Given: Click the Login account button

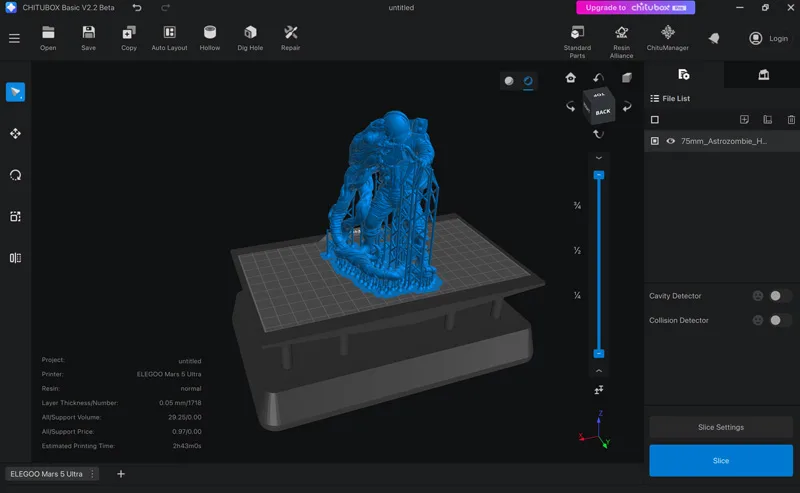Looking at the screenshot, I should coord(768,38).
